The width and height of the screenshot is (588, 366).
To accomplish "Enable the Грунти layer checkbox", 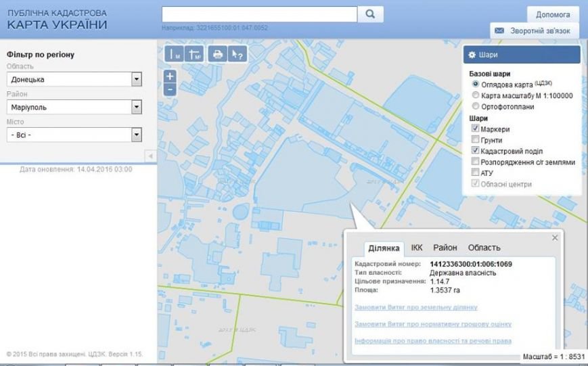I will 475,139.
